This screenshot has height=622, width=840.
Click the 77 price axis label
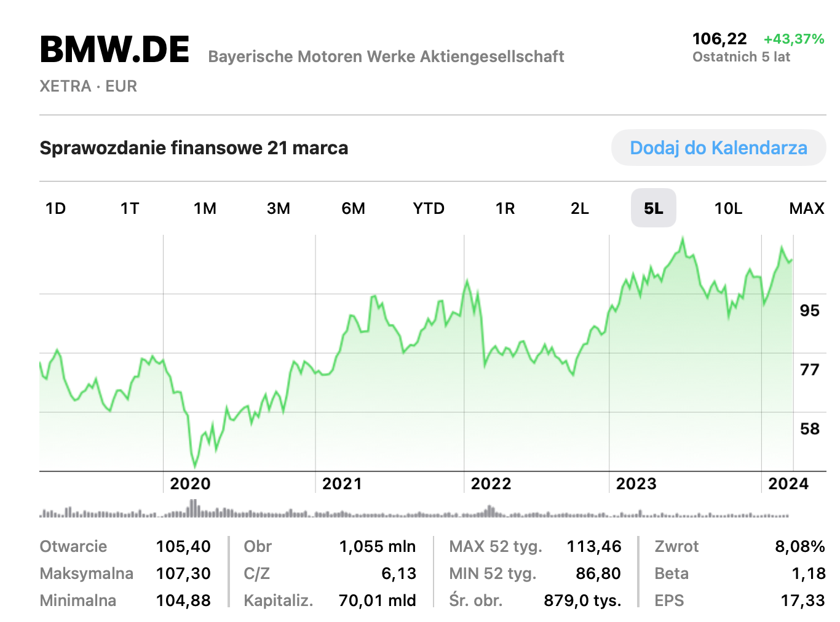pyautogui.click(x=810, y=369)
